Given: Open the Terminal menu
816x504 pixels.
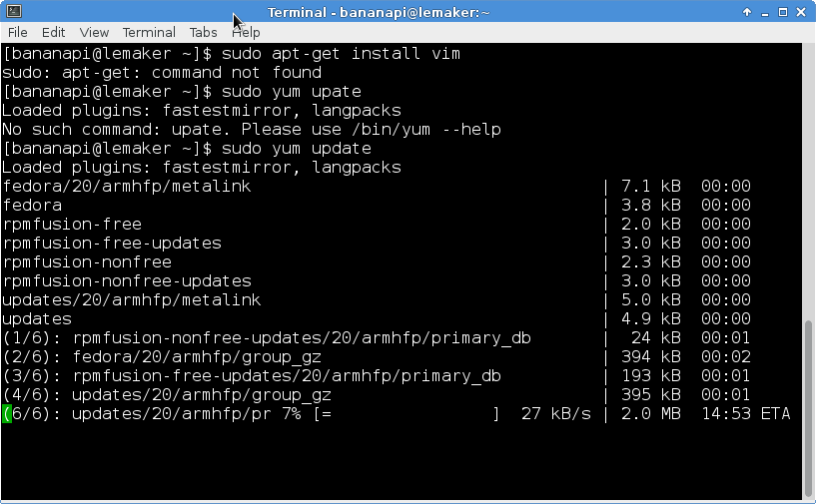Looking at the screenshot, I should pyautogui.click(x=149, y=32).
